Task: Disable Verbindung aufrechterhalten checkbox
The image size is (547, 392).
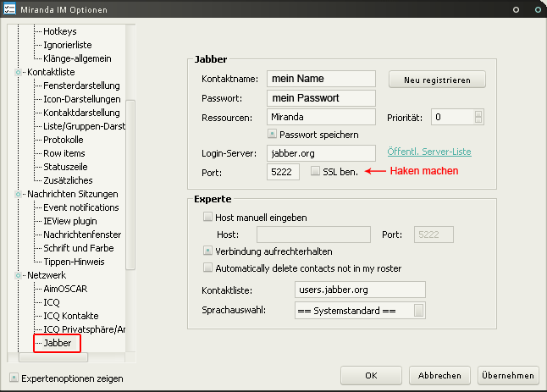Action: point(208,251)
